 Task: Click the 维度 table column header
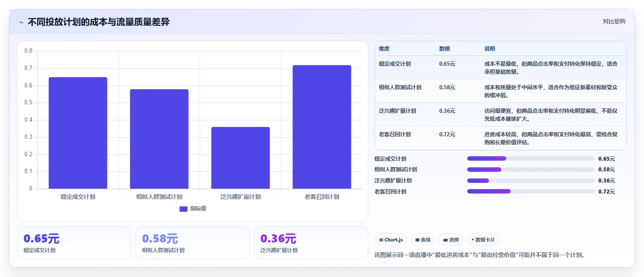pyautogui.click(x=384, y=49)
